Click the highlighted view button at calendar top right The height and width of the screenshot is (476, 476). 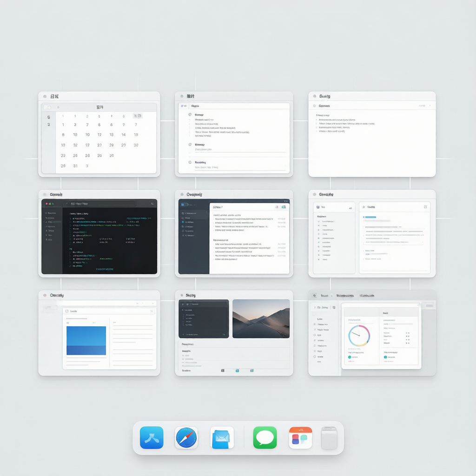click(137, 116)
